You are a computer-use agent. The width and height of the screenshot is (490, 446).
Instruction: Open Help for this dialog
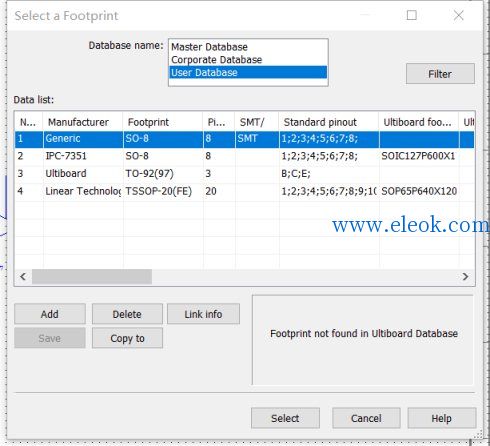point(442,418)
